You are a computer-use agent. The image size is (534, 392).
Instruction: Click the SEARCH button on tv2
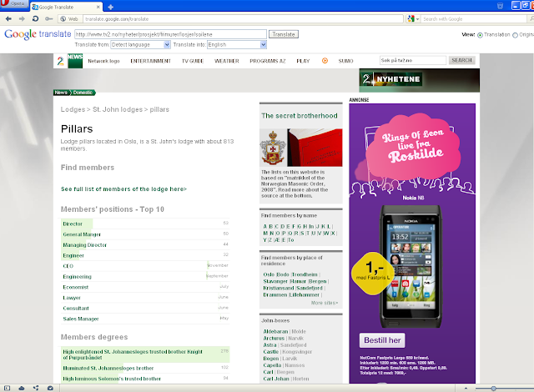(x=461, y=60)
